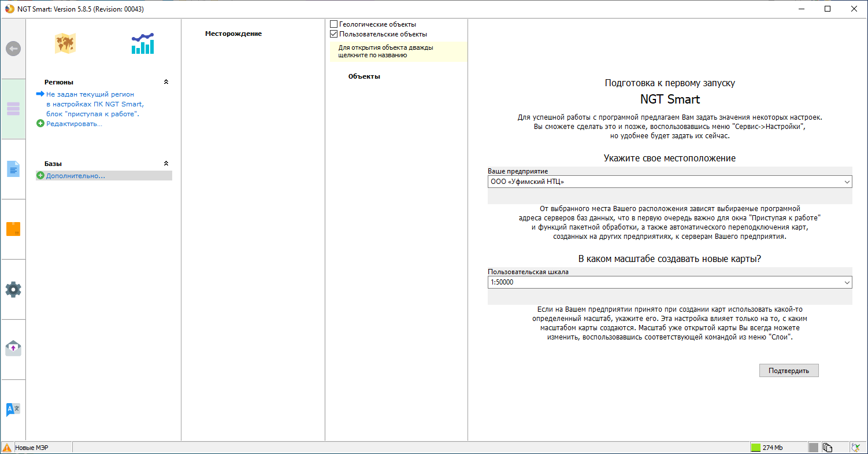This screenshot has width=868, height=454.
Task: Click the Редактировать... link
Action: [74, 124]
